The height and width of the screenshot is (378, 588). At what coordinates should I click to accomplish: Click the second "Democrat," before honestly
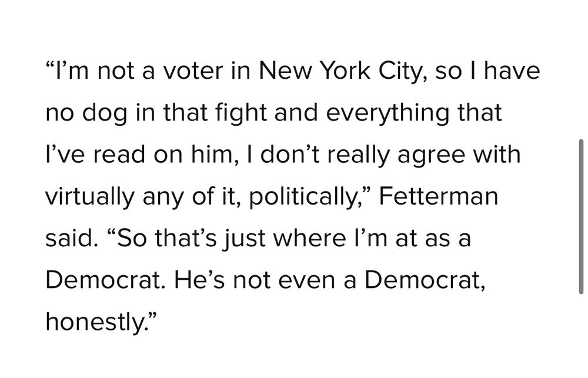[x=425, y=281]
